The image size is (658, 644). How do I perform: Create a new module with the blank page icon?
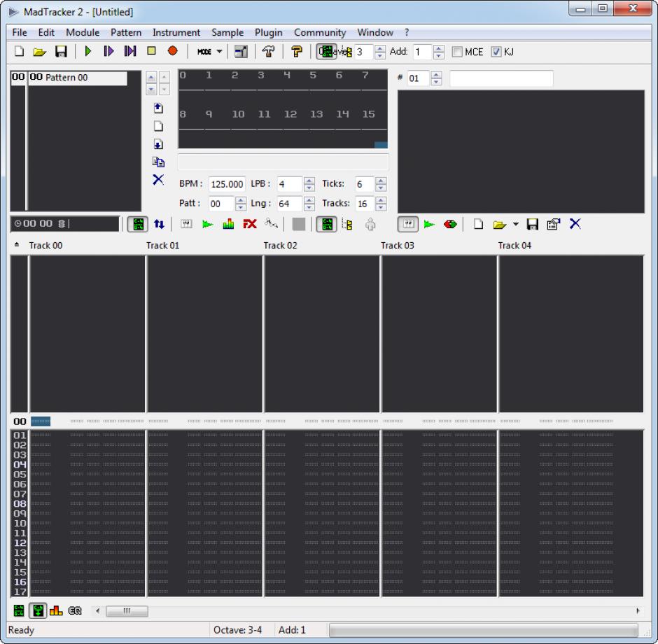coord(20,52)
